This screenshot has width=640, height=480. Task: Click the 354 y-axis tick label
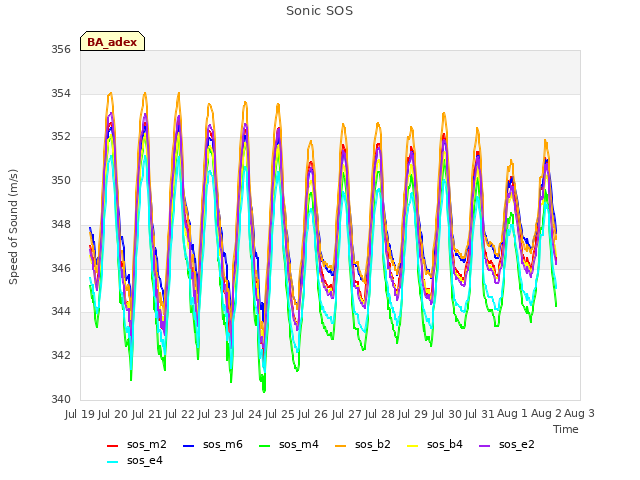61,93
